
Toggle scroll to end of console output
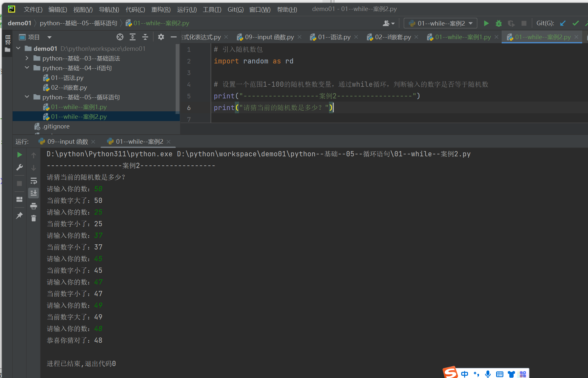(34, 193)
